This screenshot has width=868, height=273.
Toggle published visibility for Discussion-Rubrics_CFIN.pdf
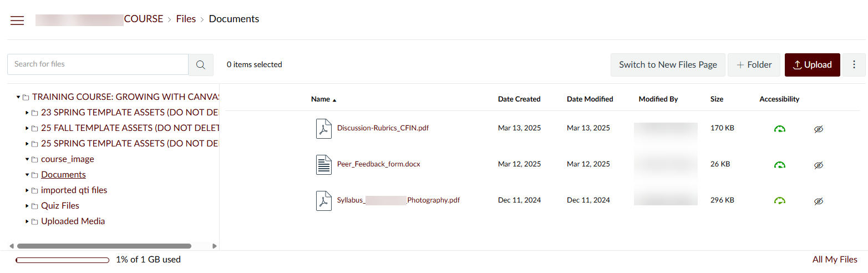(x=818, y=129)
